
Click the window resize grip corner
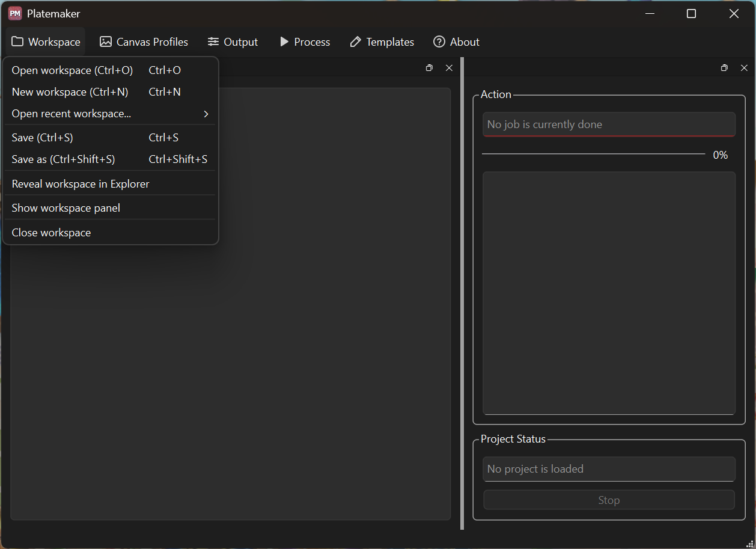749,543
